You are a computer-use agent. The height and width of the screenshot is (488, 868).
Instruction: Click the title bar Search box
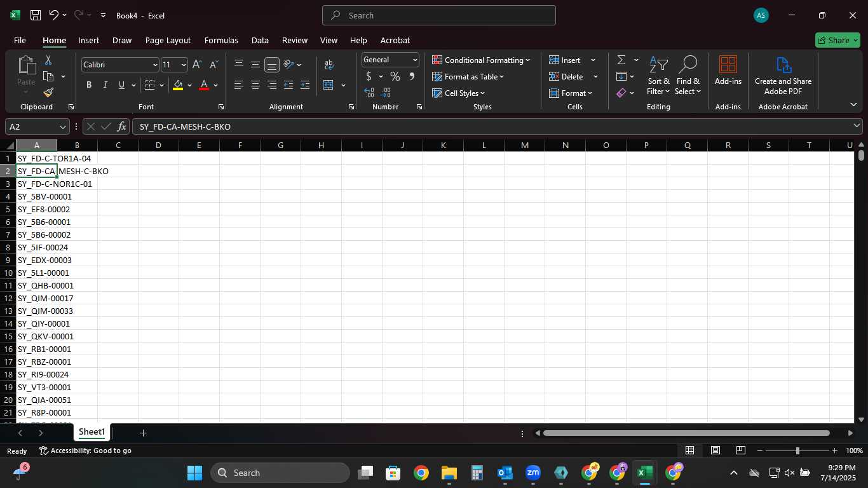(x=439, y=15)
